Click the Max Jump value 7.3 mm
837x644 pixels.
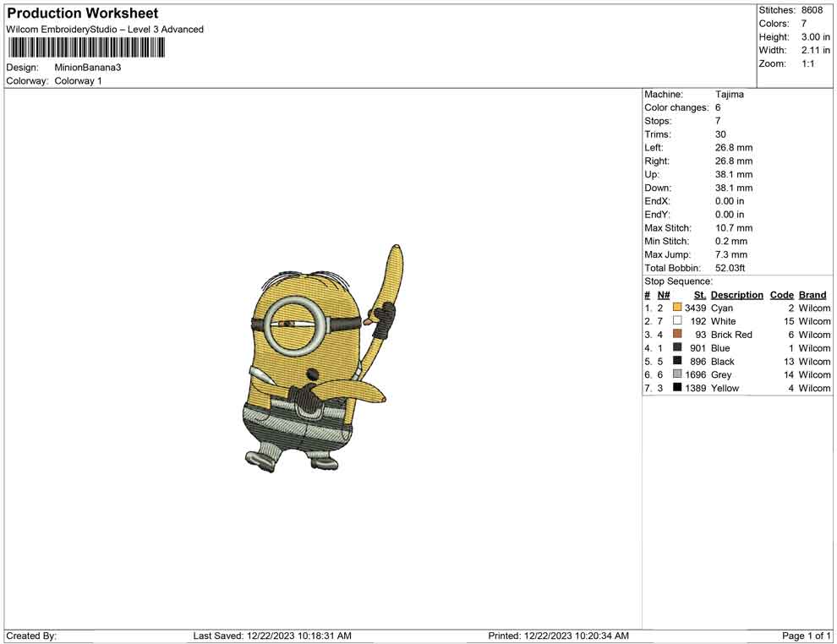click(731, 254)
